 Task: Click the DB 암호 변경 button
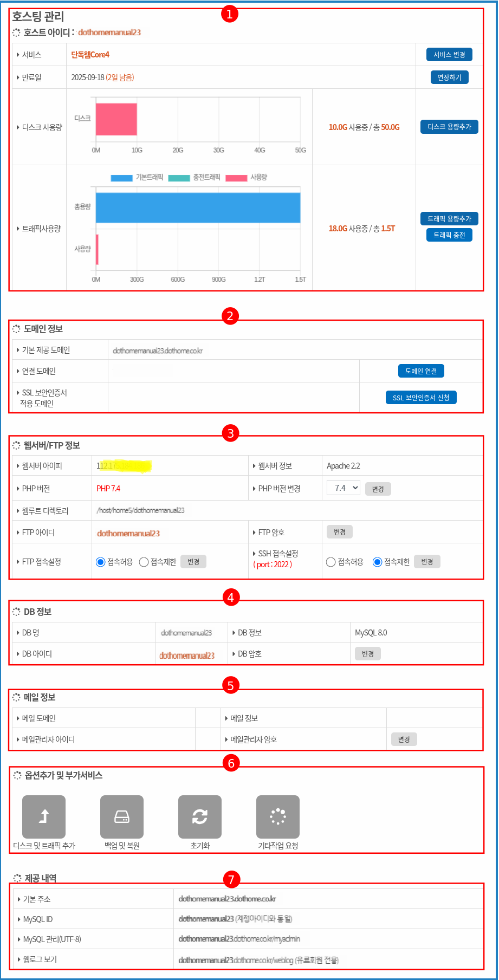[x=368, y=654]
